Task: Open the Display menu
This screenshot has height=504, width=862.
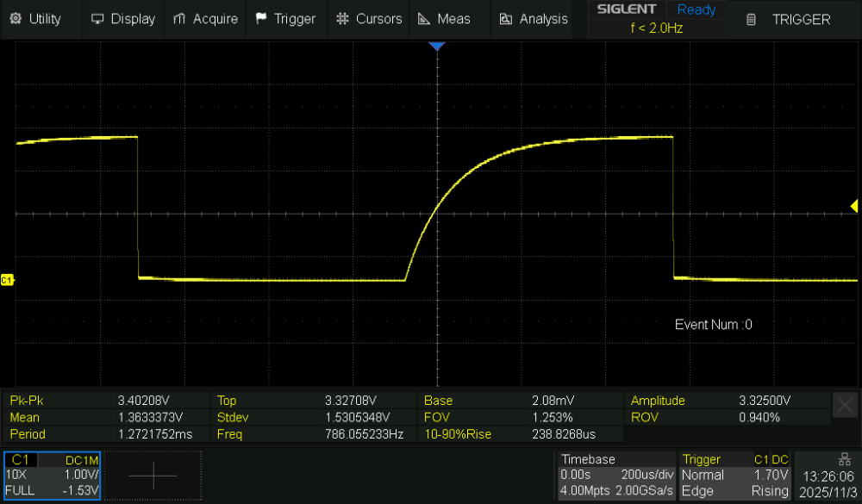Action: [x=122, y=19]
